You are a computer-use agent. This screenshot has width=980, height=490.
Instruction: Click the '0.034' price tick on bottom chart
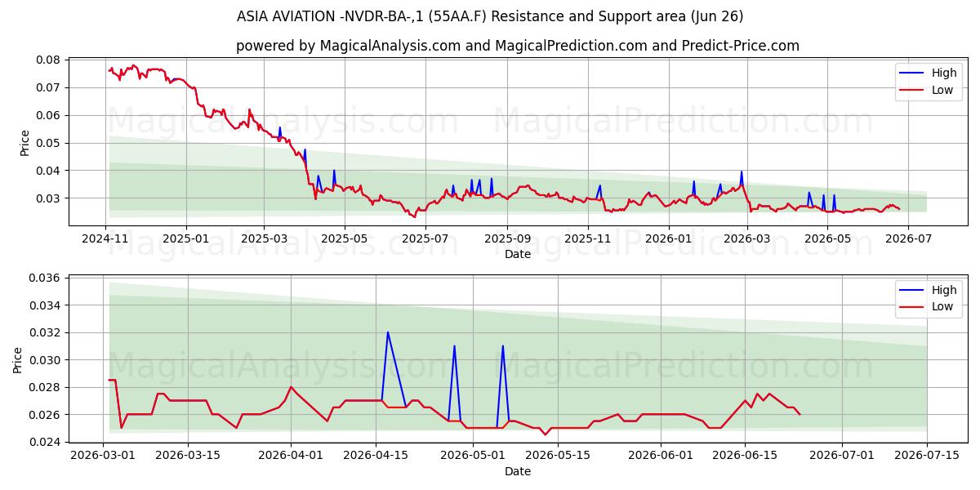[x=45, y=305]
